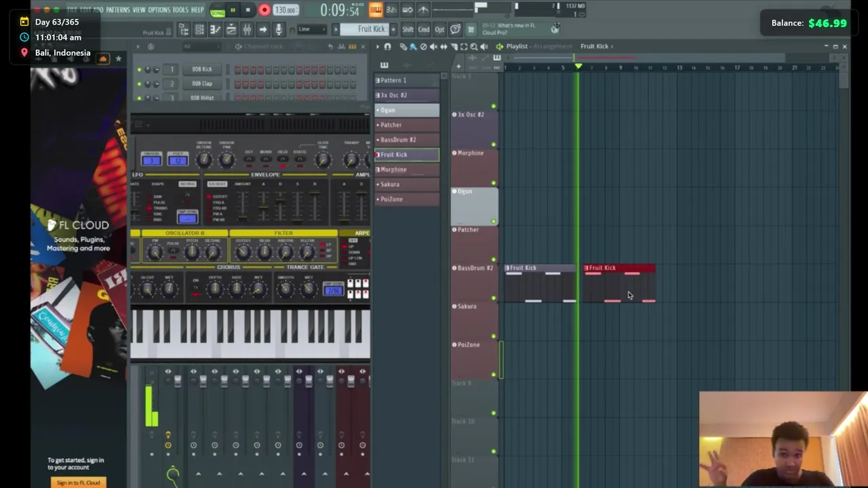The image size is (868, 488).
Task: Select the Playlist zoom magnifier tool
Action: pos(474,47)
